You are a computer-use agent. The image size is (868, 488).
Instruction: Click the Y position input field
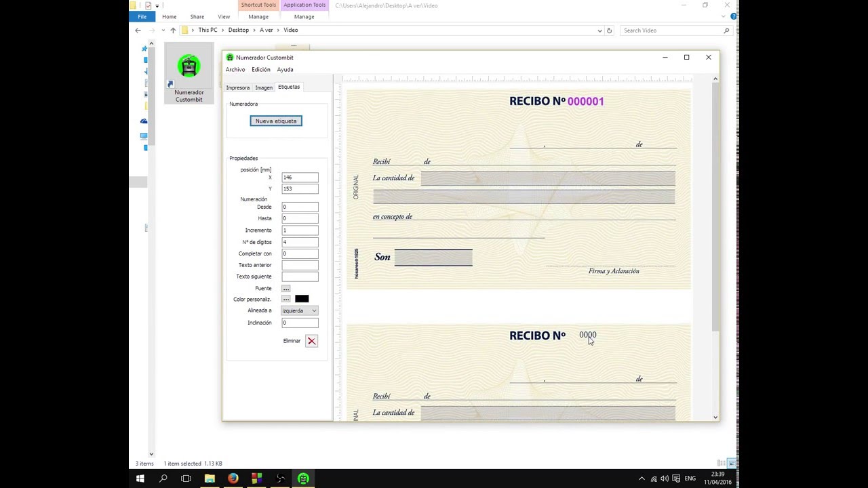point(300,189)
